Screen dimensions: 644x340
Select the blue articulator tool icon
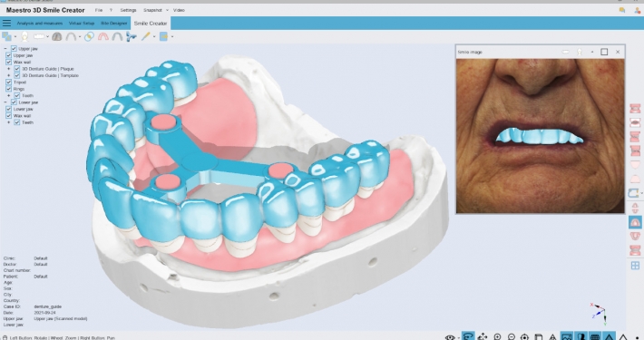(x=131, y=36)
